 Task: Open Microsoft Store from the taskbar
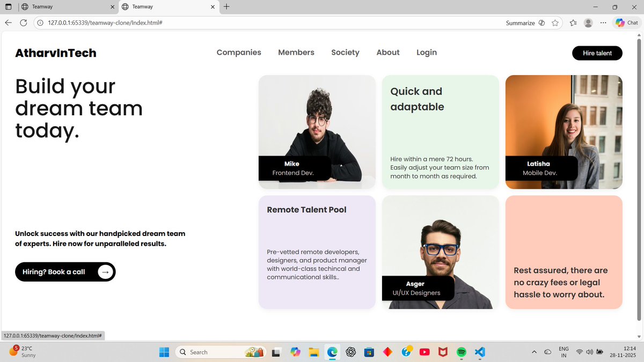pyautogui.click(x=369, y=352)
